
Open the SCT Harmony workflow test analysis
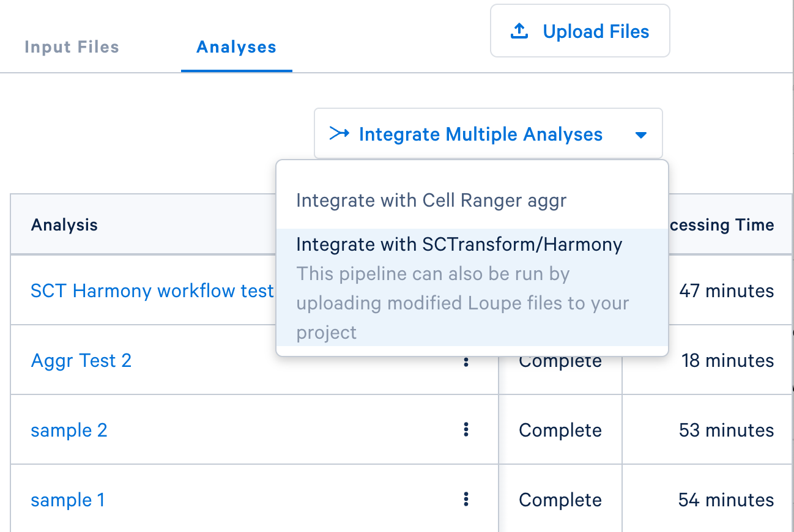coord(152,290)
